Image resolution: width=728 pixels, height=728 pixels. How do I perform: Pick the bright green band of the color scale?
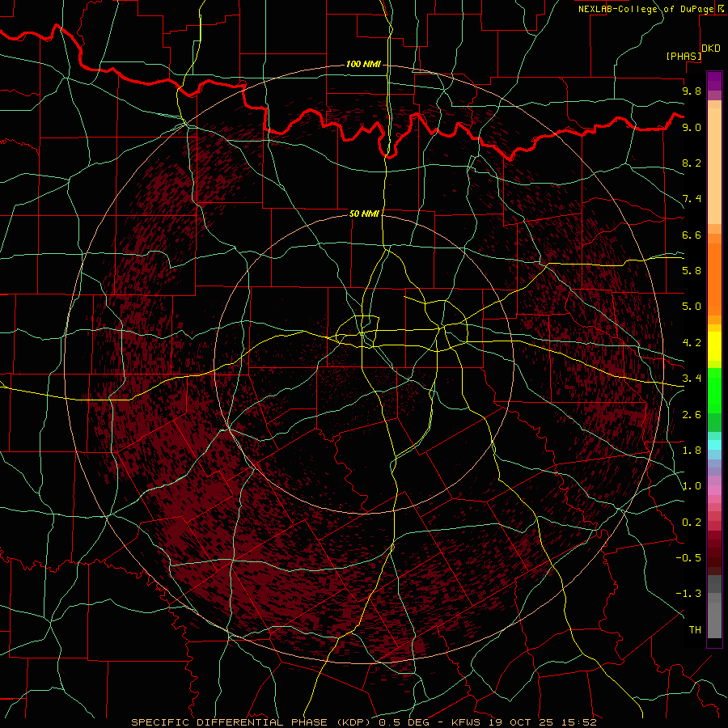714,391
